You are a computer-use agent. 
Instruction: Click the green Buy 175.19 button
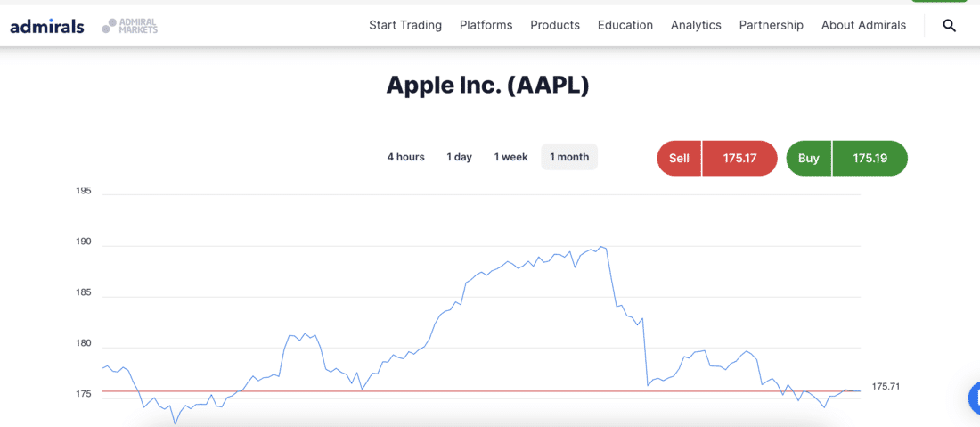(846, 158)
